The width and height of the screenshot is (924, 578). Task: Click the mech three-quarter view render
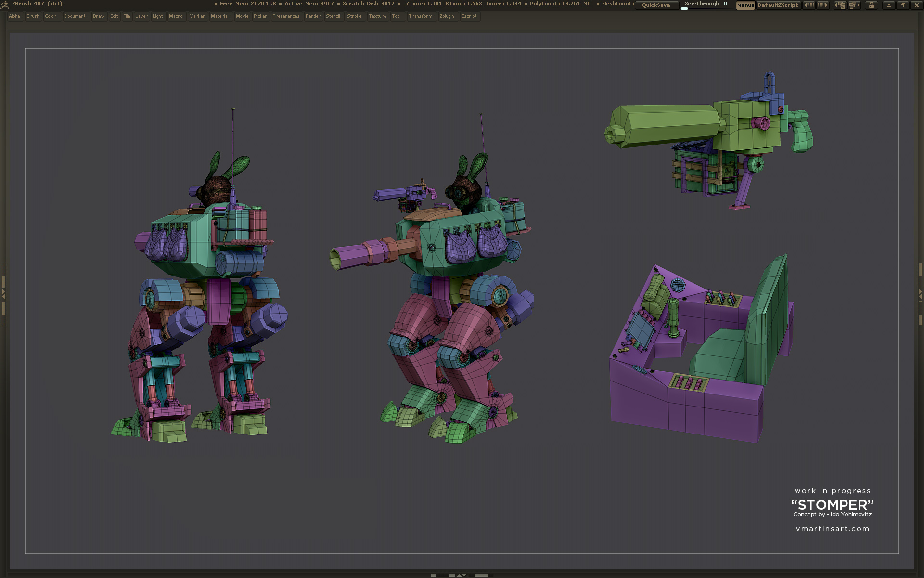(x=432, y=278)
